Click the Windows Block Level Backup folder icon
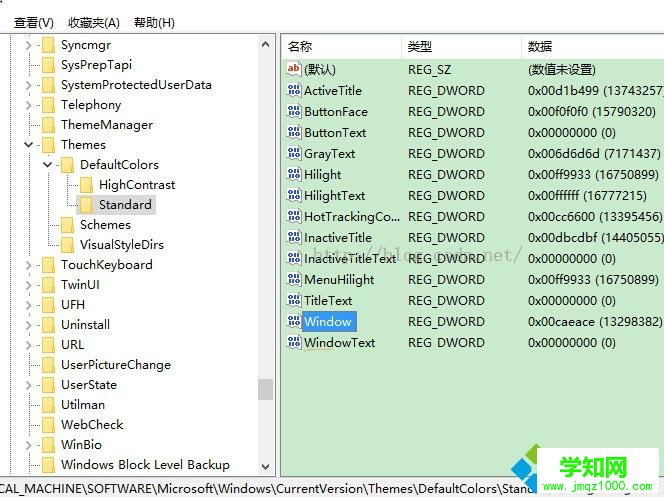 pyautogui.click(x=48, y=465)
